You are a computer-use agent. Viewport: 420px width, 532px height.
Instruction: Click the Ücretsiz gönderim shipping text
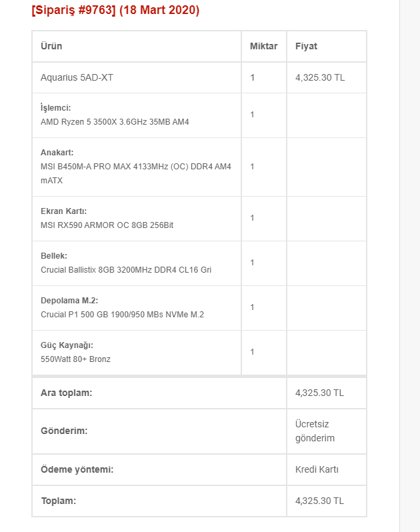[315, 431]
